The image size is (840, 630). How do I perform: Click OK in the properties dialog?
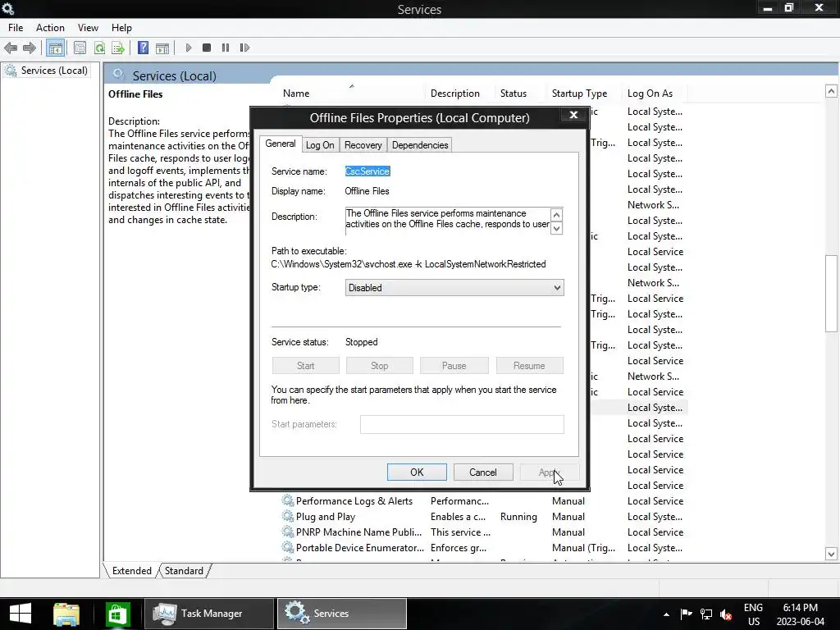click(x=417, y=472)
